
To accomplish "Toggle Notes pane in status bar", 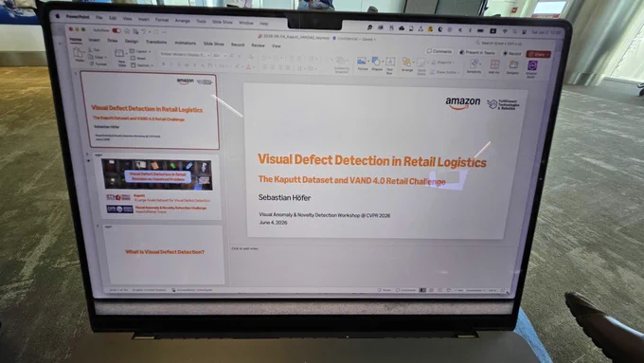I will pos(385,290).
